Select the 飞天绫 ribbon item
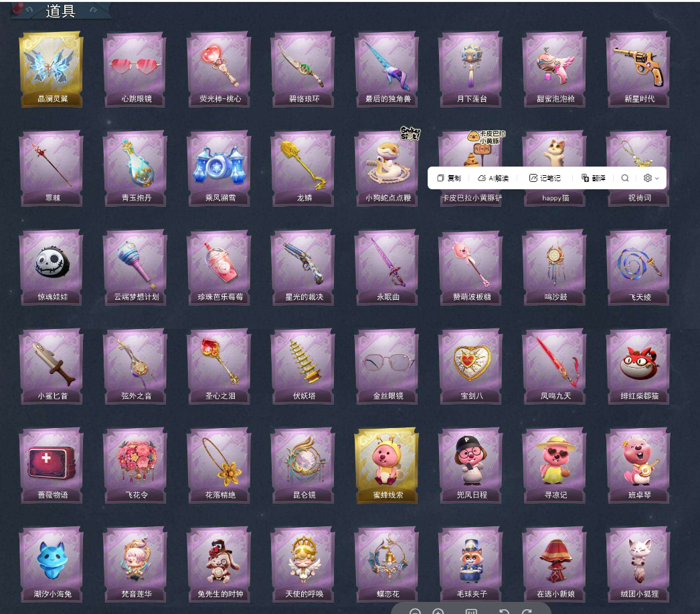Screen dimensions: 700x614 tap(638, 268)
